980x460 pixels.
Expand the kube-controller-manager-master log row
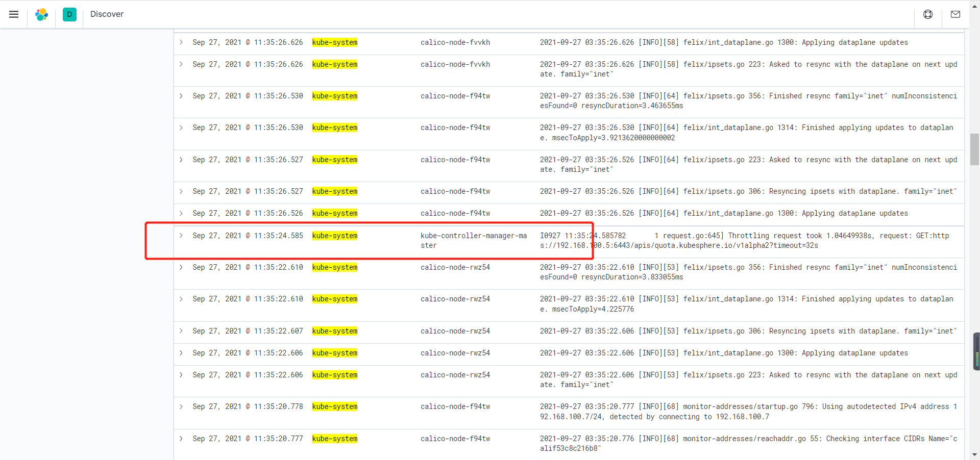pyautogui.click(x=181, y=236)
